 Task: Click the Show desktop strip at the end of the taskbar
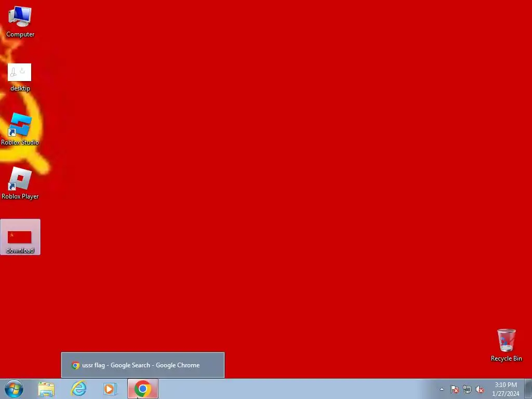pos(528,389)
